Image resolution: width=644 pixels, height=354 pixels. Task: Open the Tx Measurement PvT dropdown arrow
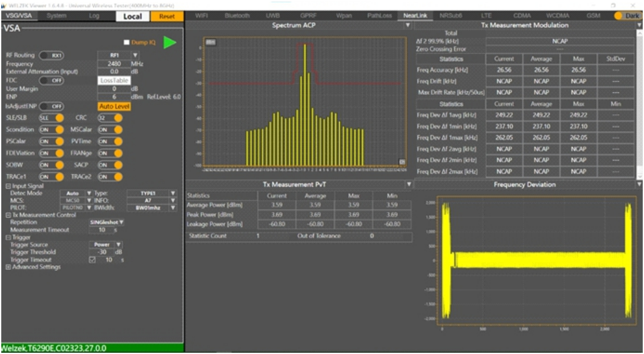tap(408, 184)
